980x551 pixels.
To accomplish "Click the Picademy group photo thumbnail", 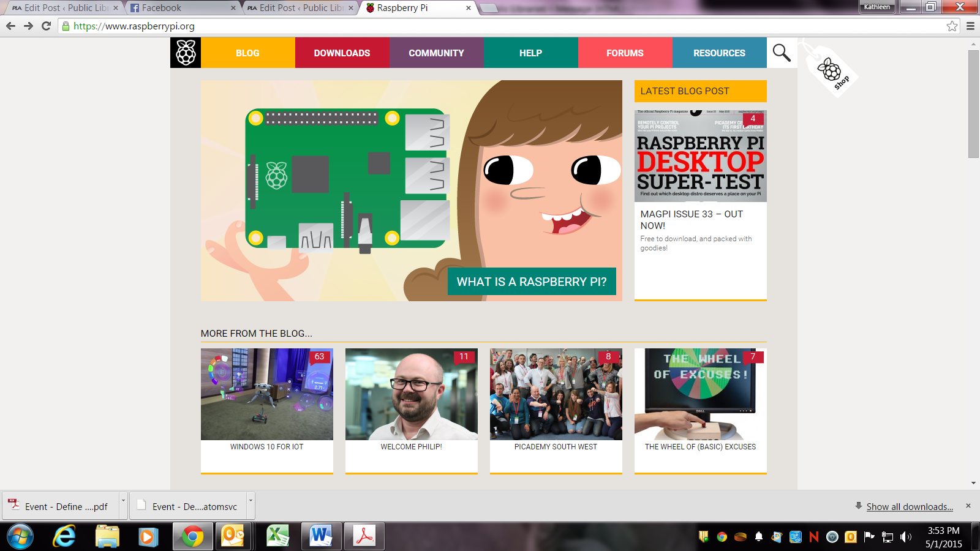I will coord(556,394).
